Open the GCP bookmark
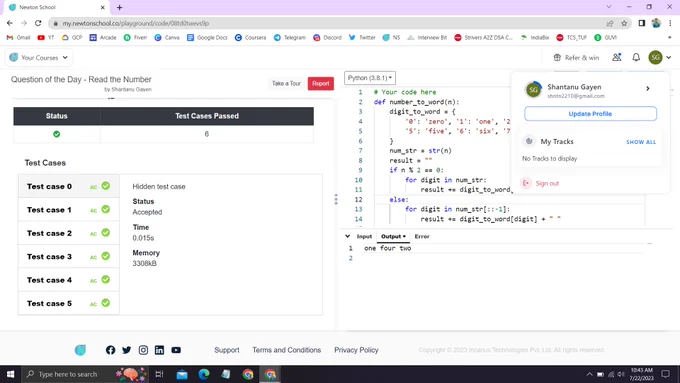 click(72, 38)
